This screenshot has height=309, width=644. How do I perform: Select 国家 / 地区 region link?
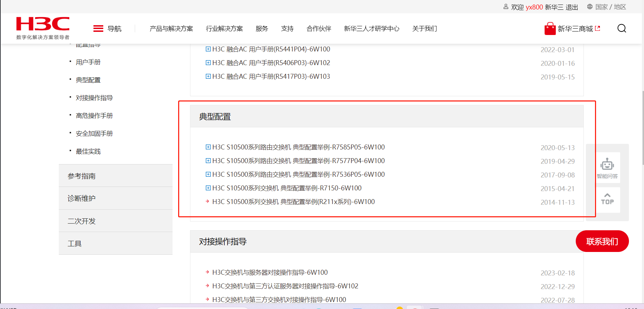(x=611, y=7)
